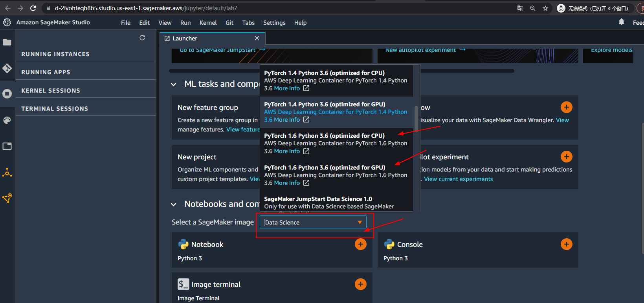Select PyTorch 1.6 Python 3.6 GPU option
Viewport: 644px width, 303px height.
click(x=336, y=175)
